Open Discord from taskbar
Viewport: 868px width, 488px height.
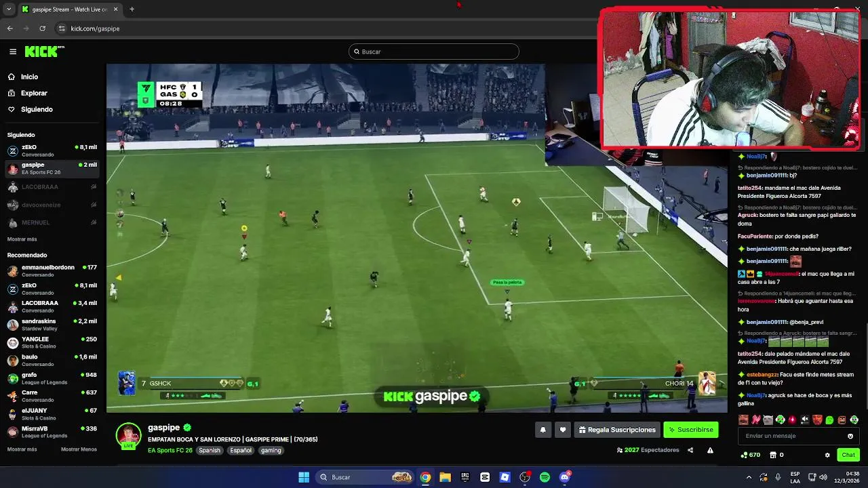pos(565,477)
